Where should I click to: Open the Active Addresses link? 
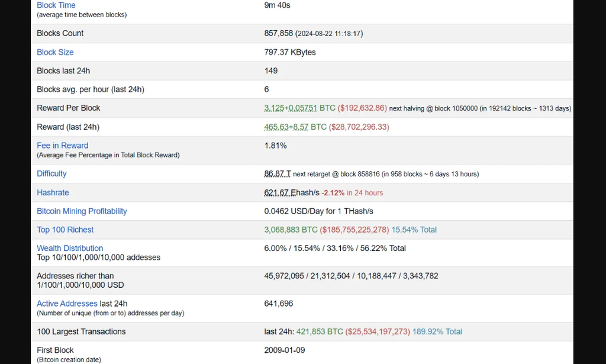(x=67, y=304)
